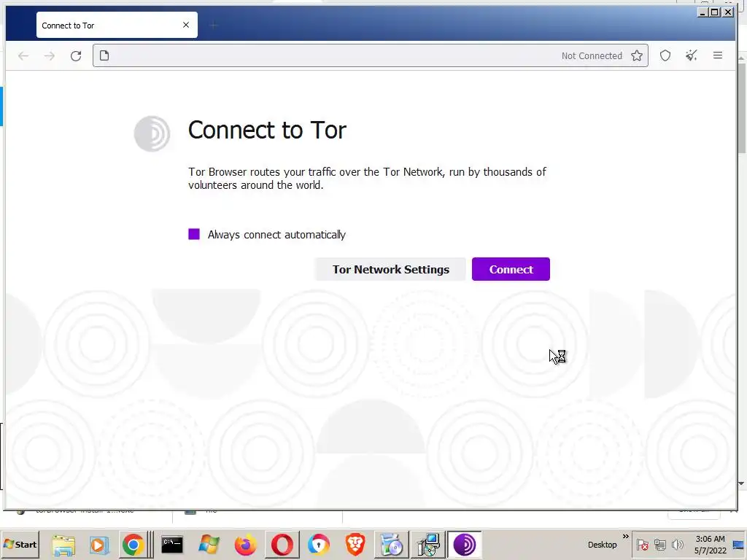The height and width of the screenshot is (560, 747).
Task: Click the Not Connected status label
Action: (592, 55)
